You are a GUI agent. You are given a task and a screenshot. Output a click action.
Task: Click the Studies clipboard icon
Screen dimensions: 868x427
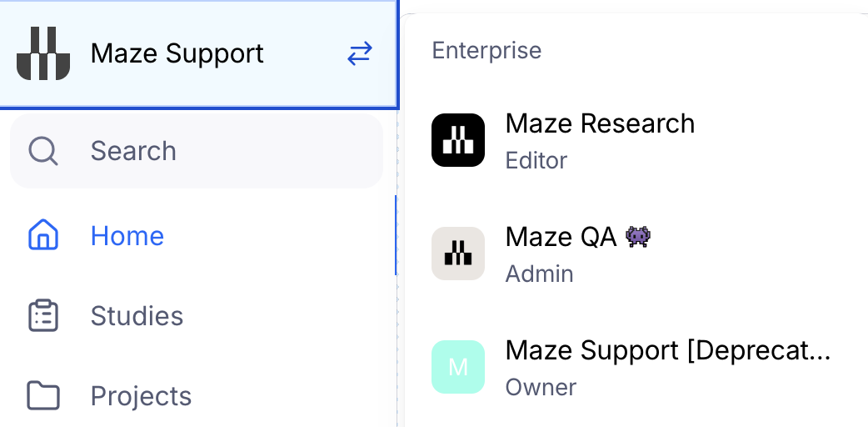[43, 315]
